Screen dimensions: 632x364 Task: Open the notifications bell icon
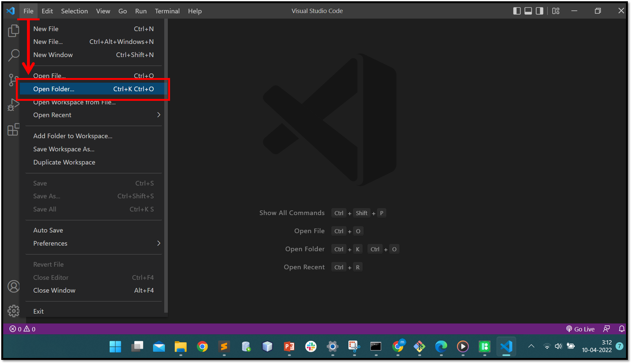click(x=622, y=329)
